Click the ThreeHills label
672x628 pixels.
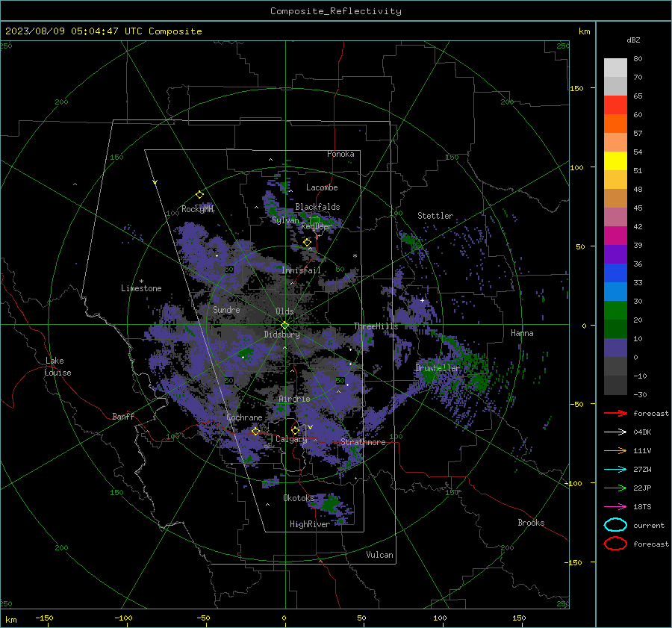(376, 326)
